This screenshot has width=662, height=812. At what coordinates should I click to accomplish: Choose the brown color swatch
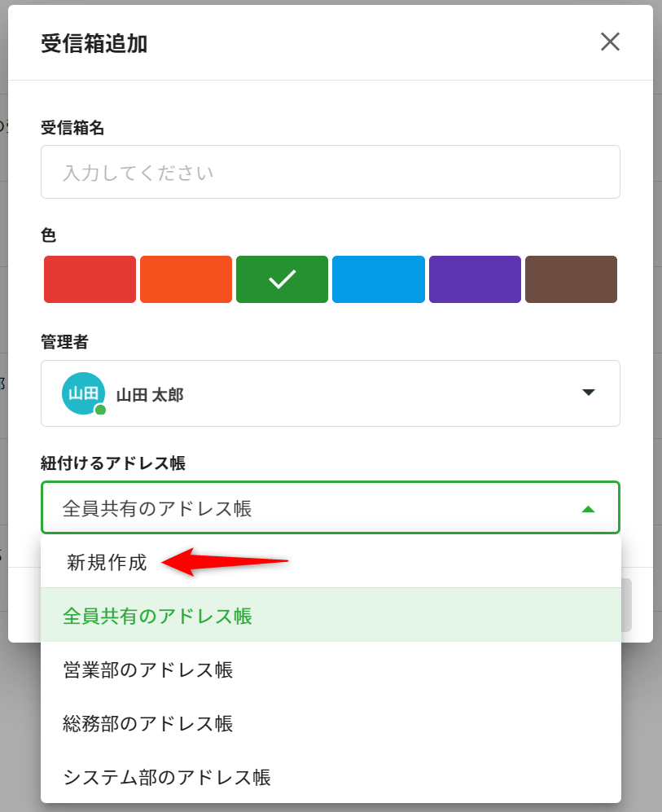[571, 279]
